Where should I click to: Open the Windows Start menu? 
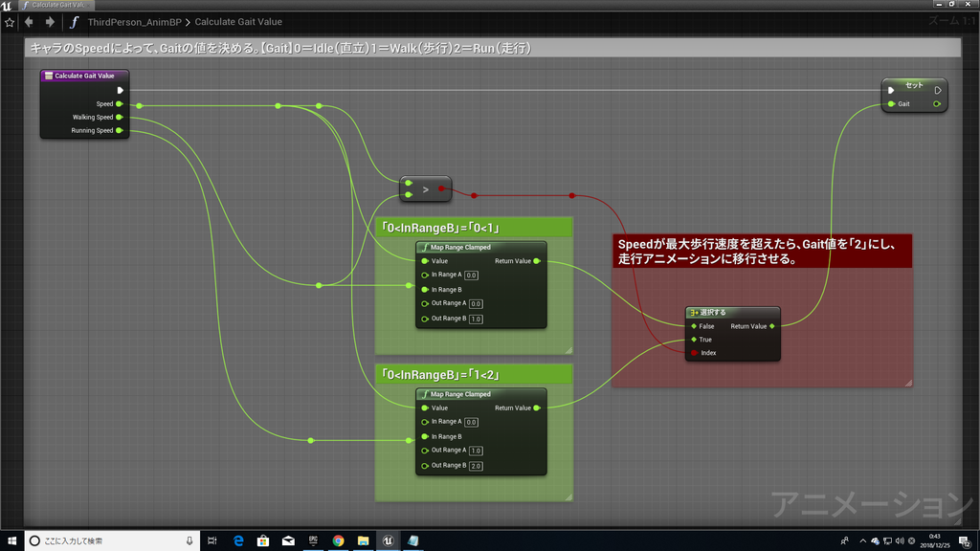(x=11, y=541)
